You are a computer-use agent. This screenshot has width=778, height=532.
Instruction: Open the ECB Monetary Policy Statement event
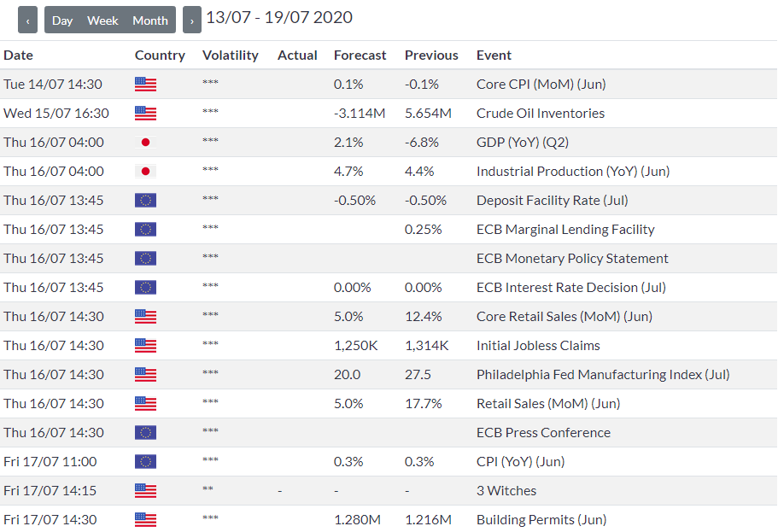(x=572, y=259)
